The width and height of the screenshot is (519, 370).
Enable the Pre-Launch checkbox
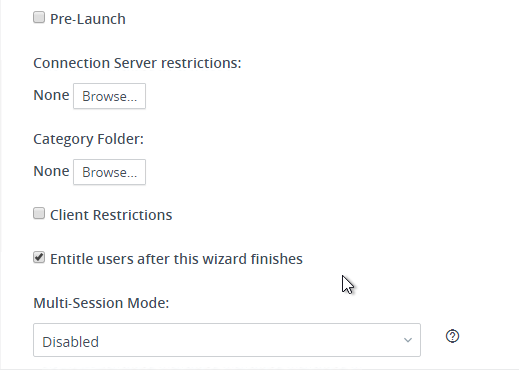39,17
